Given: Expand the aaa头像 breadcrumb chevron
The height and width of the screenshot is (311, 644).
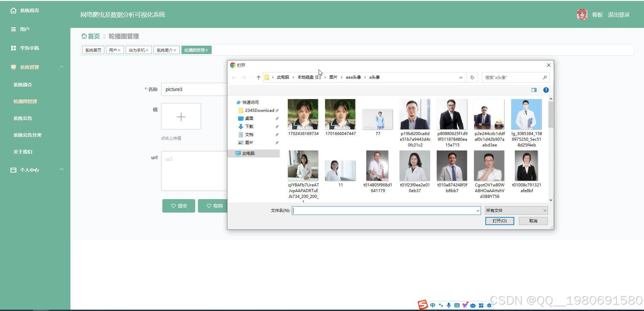Looking at the screenshot, I should pos(365,77).
